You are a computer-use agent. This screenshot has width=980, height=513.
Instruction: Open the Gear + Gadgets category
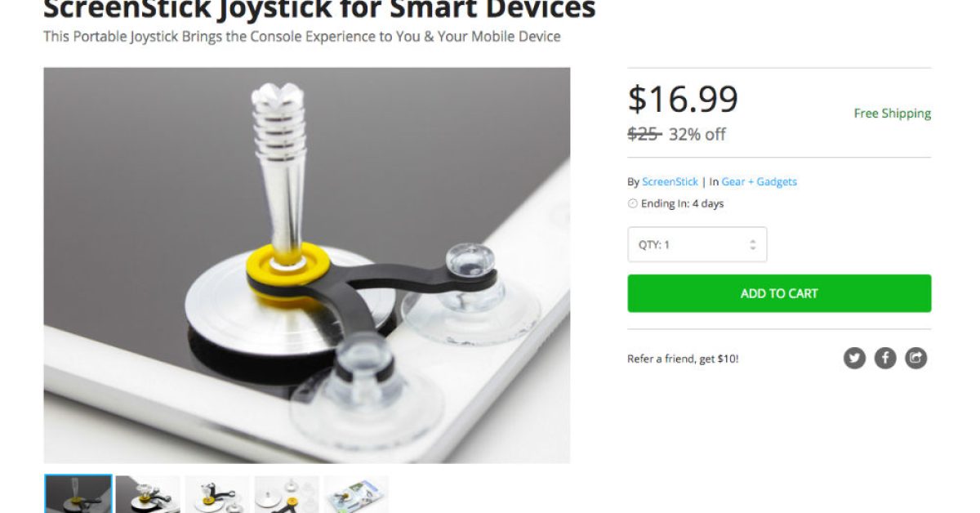[x=759, y=182]
